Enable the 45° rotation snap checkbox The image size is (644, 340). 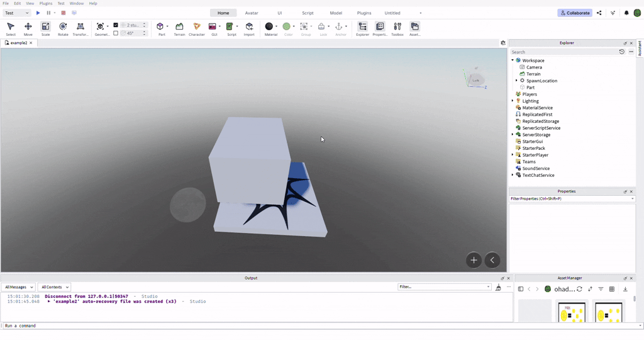pyautogui.click(x=116, y=33)
